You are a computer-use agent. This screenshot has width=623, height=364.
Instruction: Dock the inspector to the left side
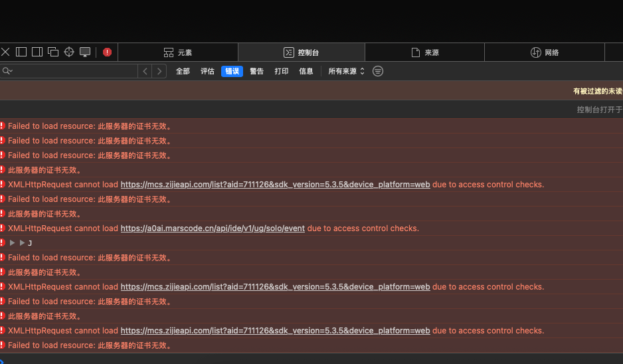pos(21,52)
